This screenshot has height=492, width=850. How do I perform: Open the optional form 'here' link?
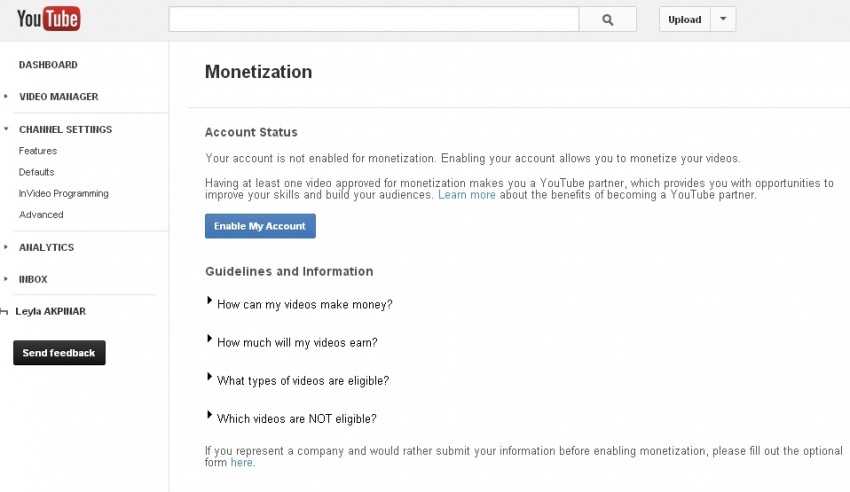(242, 462)
